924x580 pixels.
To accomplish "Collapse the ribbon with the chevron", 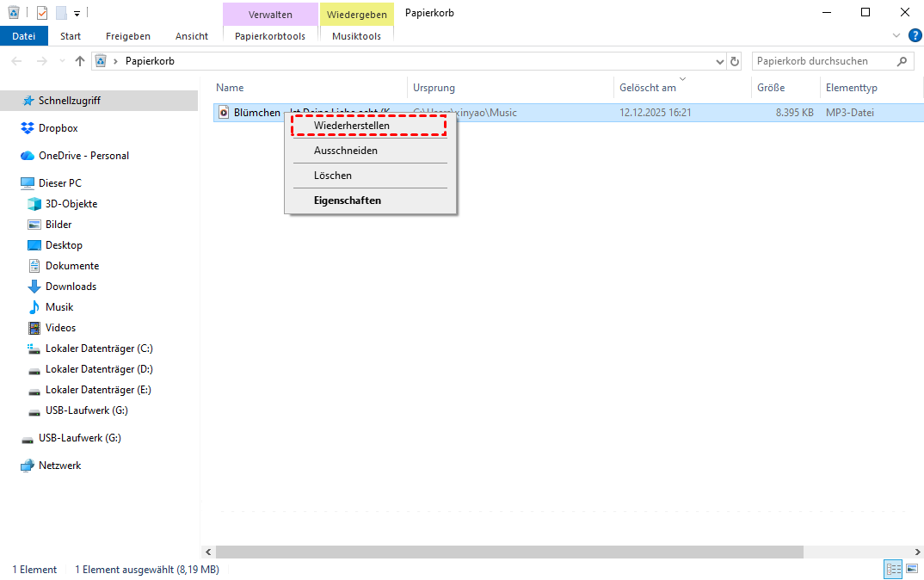I will 896,35.
